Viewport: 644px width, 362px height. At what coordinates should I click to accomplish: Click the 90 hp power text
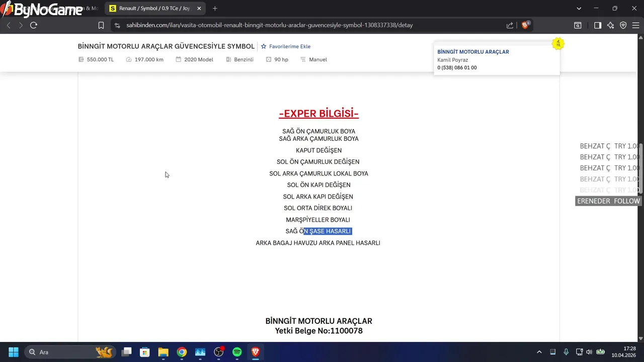281,59
